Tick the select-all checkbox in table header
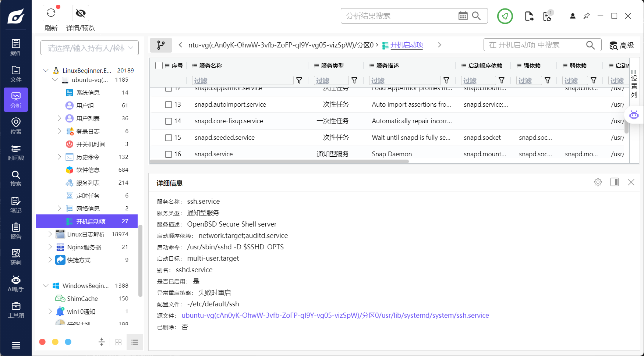Image resolution: width=644 pixels, height=356 pixels. [x=159, y=65]
